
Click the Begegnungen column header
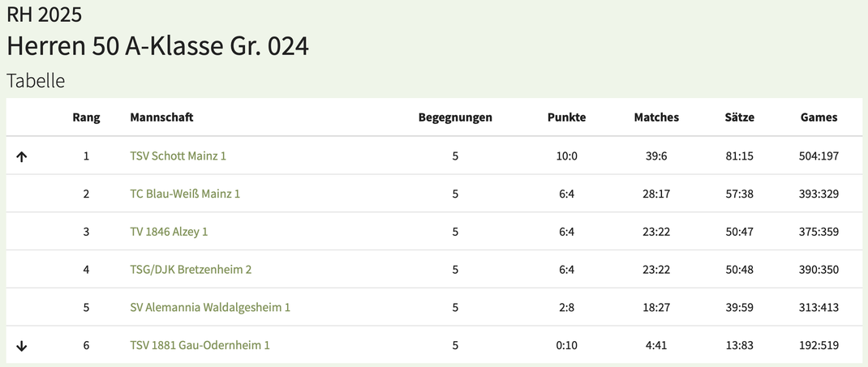pos(455,117)
